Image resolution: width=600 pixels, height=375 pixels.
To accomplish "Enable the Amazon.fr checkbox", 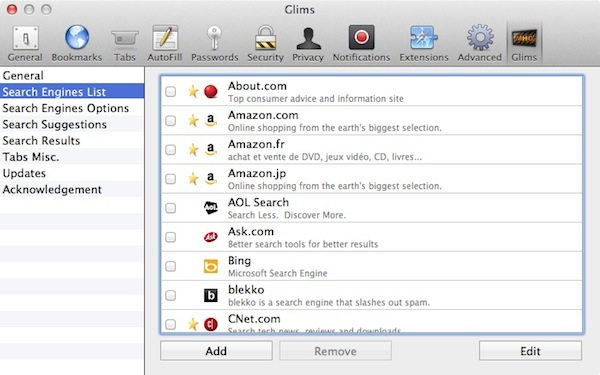I will 171,150.
